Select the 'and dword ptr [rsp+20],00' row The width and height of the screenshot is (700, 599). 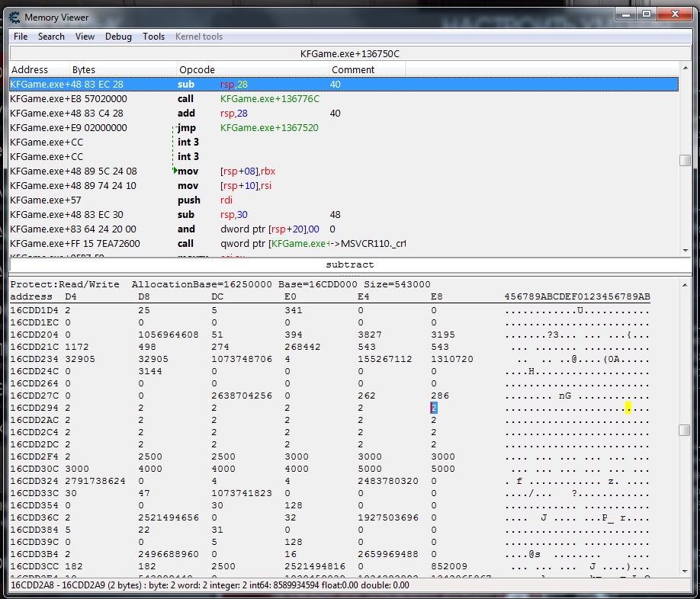click(344, 229)
